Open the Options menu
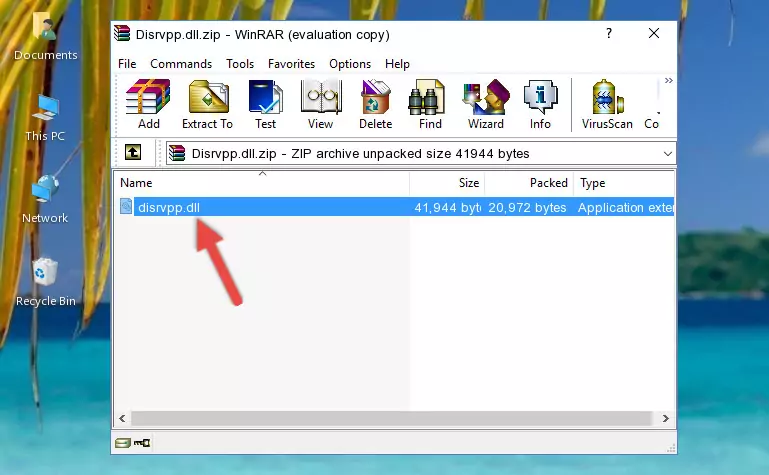 pos(350,64)
